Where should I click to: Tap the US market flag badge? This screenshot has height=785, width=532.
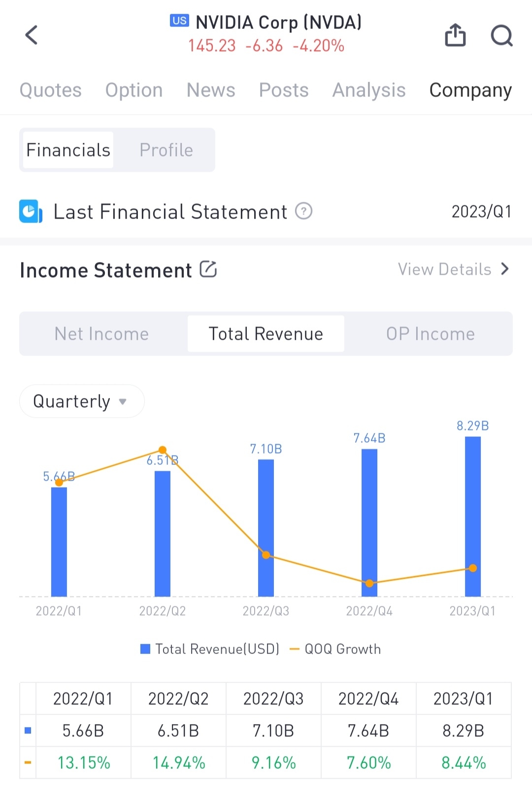[179, 21]
